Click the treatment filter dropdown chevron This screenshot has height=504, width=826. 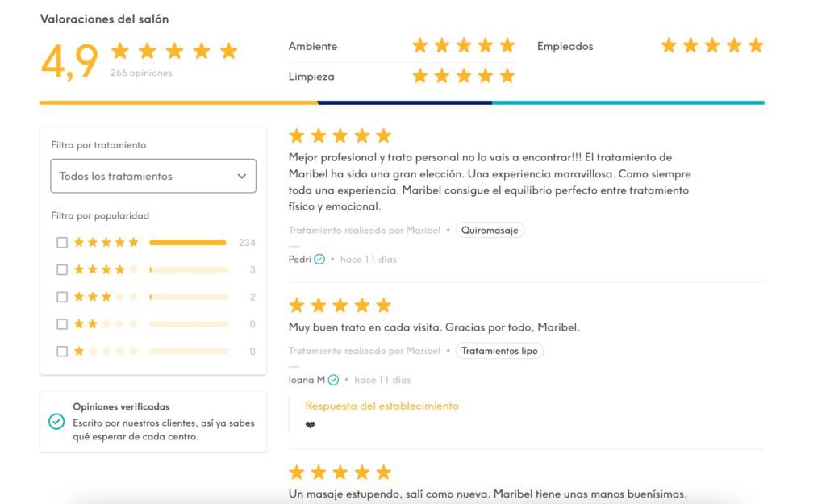pyautogui.click(x=241, y=177)
